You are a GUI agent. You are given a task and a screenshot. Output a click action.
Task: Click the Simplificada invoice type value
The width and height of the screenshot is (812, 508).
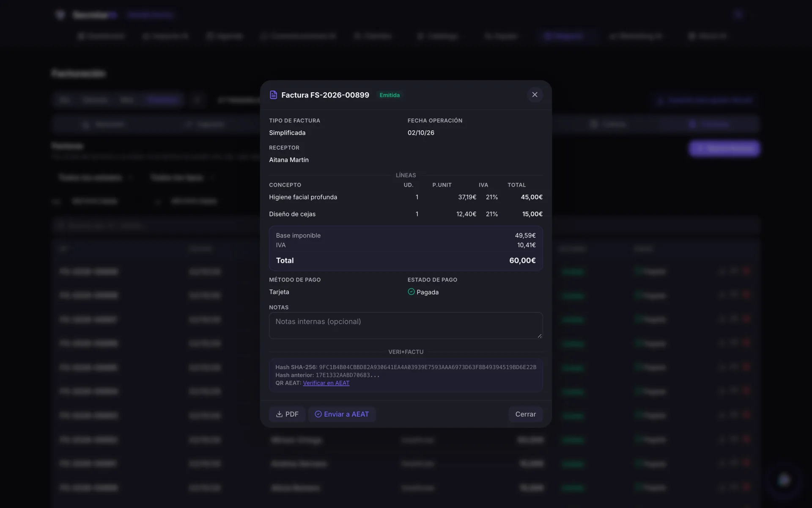point(287,133)
